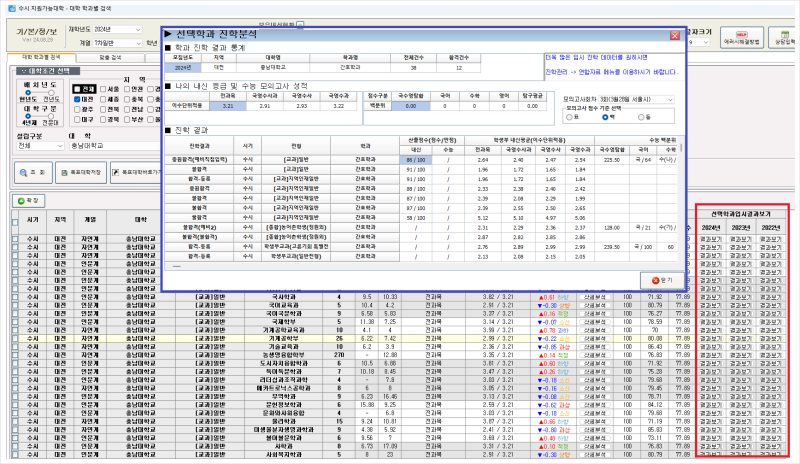
Task: Click 상세분석 in the 기계공학부 row
Action: coord(594,338)
